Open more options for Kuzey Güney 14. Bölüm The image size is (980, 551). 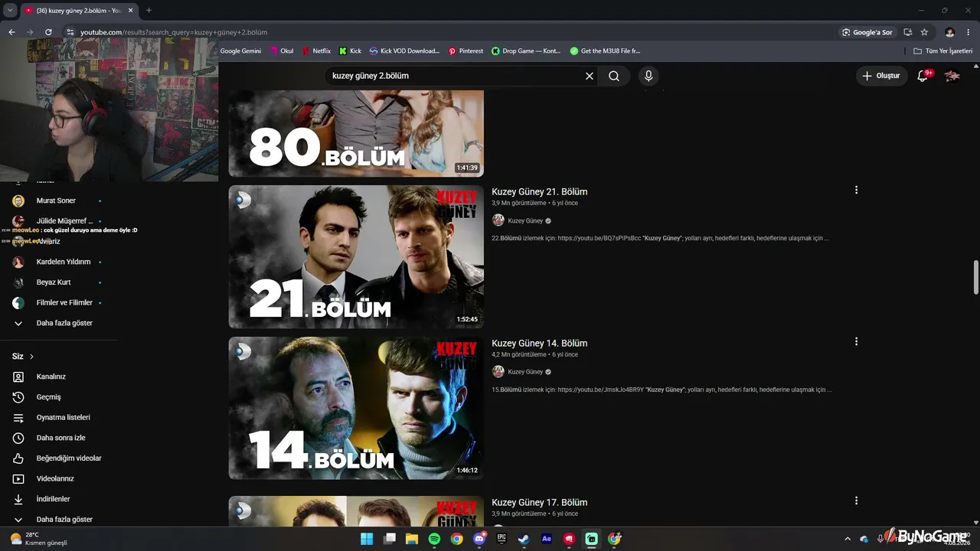click(856, 341)
